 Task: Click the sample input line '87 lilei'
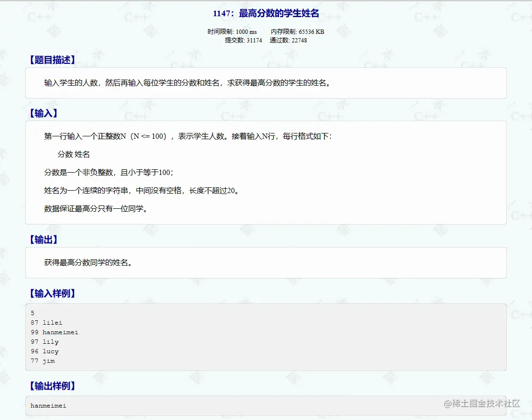point(47,323)
